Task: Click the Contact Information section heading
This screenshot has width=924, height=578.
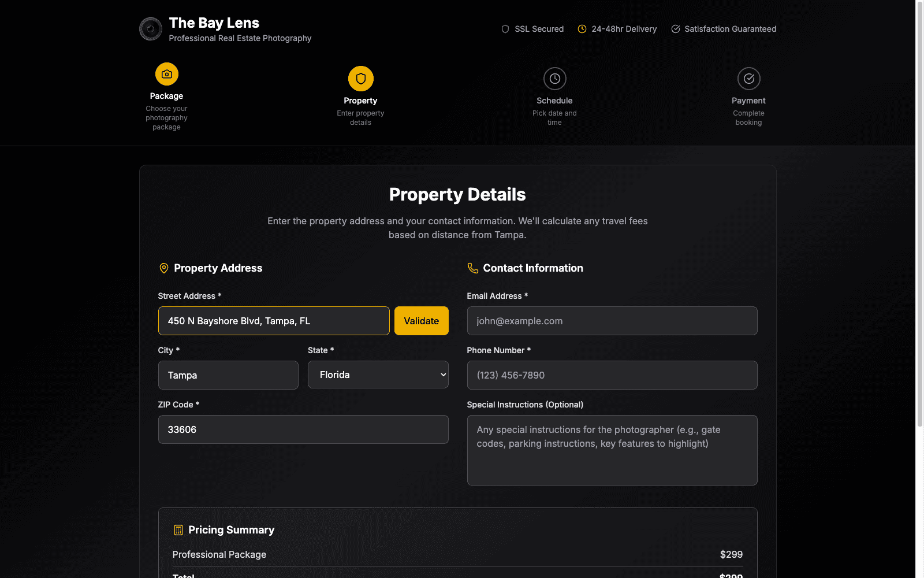Action: point(533,268)
